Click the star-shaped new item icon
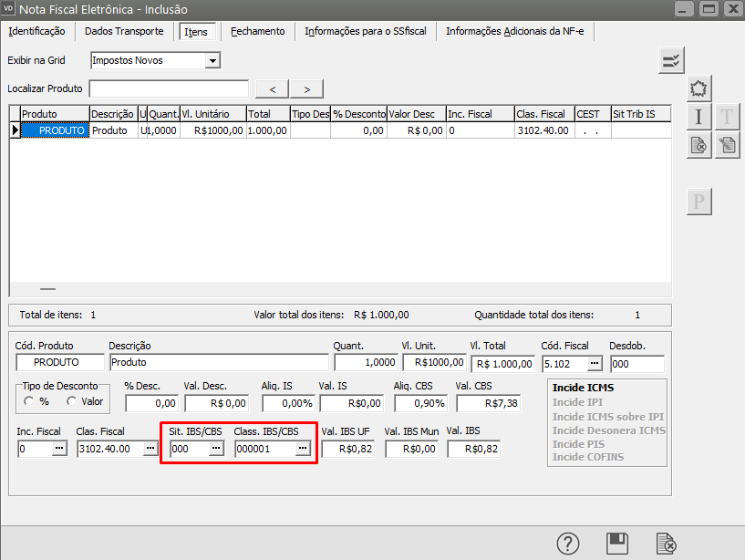 click(x=698, y=89)
